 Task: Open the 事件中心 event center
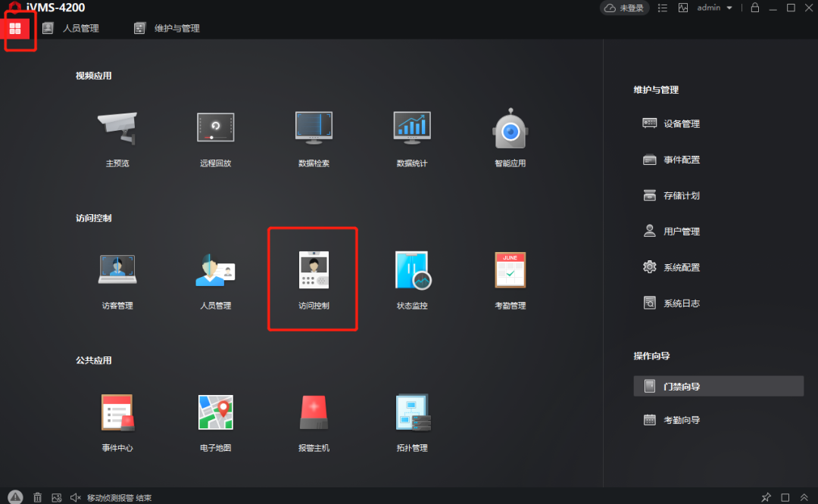tap(117, 422)
